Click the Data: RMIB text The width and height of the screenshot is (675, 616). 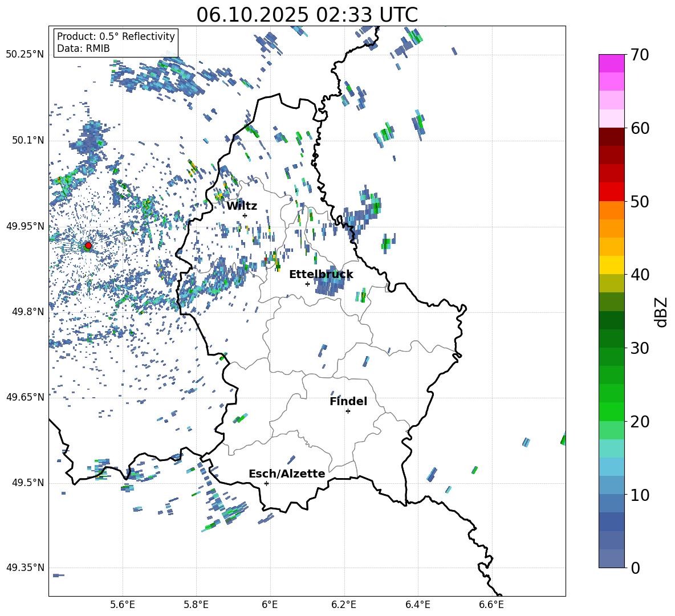[x=83, y=48]
